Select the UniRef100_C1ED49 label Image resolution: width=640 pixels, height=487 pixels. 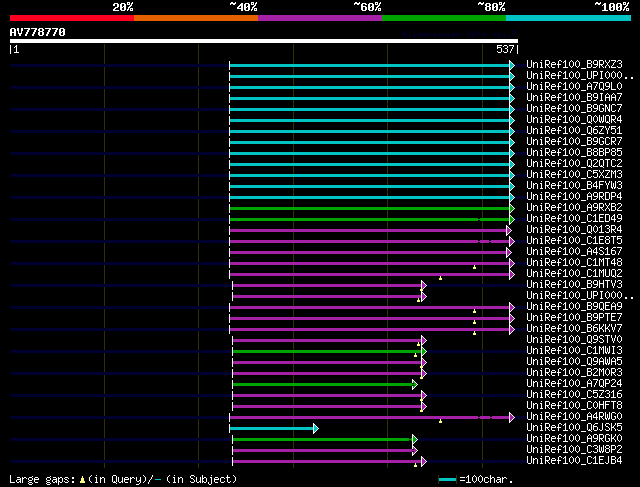574,219
